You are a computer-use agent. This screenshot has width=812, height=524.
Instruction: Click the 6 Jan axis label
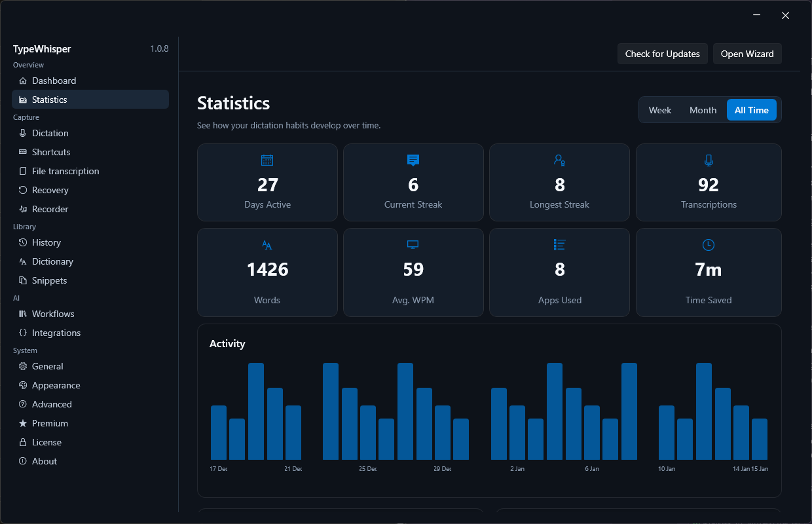592,469
